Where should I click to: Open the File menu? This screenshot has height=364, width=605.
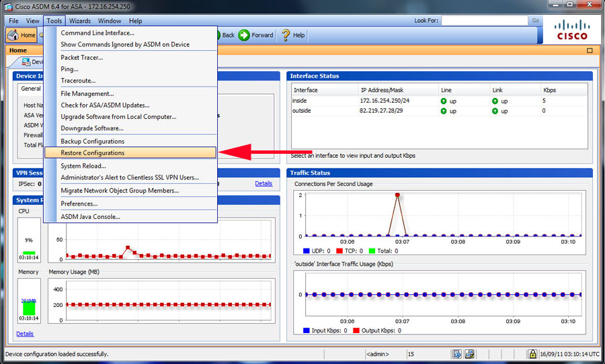coord(13,21)
